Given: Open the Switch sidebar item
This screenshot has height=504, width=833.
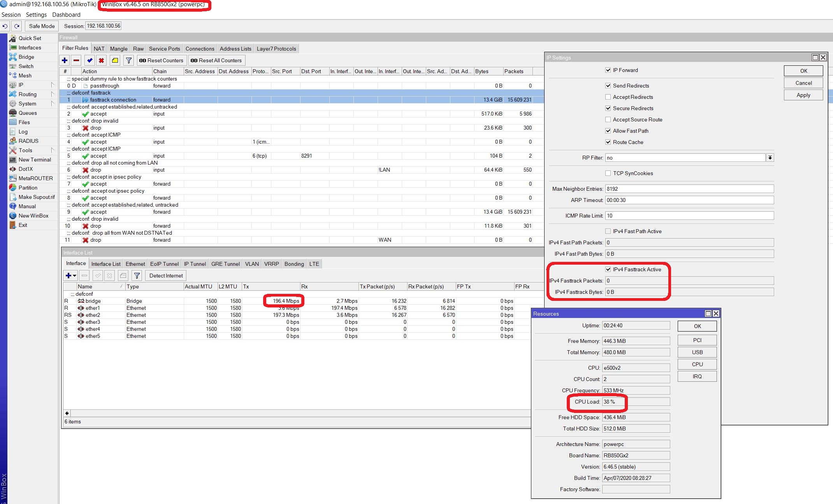Looking at the screenshot, I should coord(26,66).
